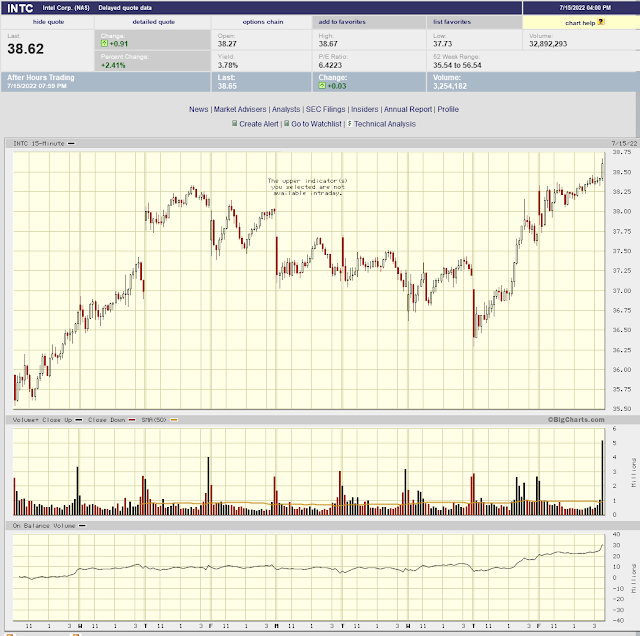Click the orange SMA(50) legend swatch
This screenshot has height=636, width=640.
click(x=174, y=420)
